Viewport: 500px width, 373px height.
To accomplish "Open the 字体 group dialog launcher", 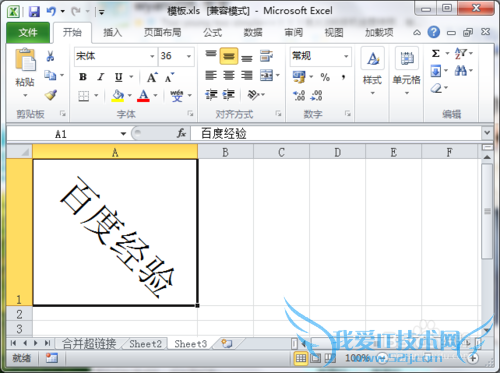I will [x=190, y=114].
